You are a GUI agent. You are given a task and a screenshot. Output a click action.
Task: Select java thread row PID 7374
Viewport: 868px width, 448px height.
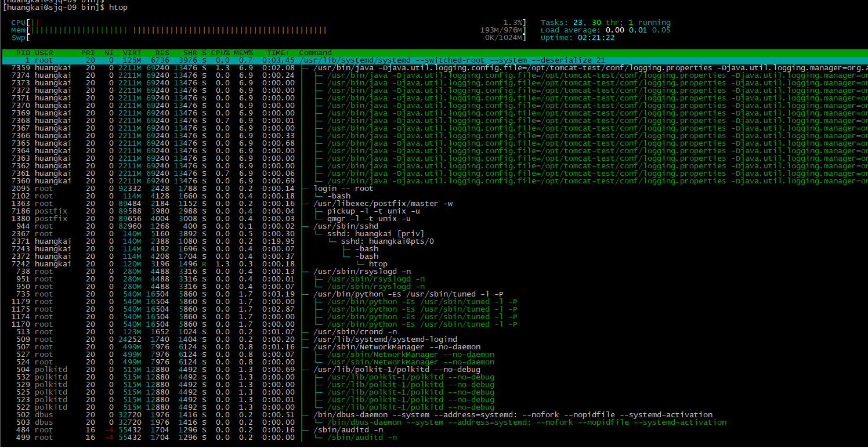(x=434, y=75)
